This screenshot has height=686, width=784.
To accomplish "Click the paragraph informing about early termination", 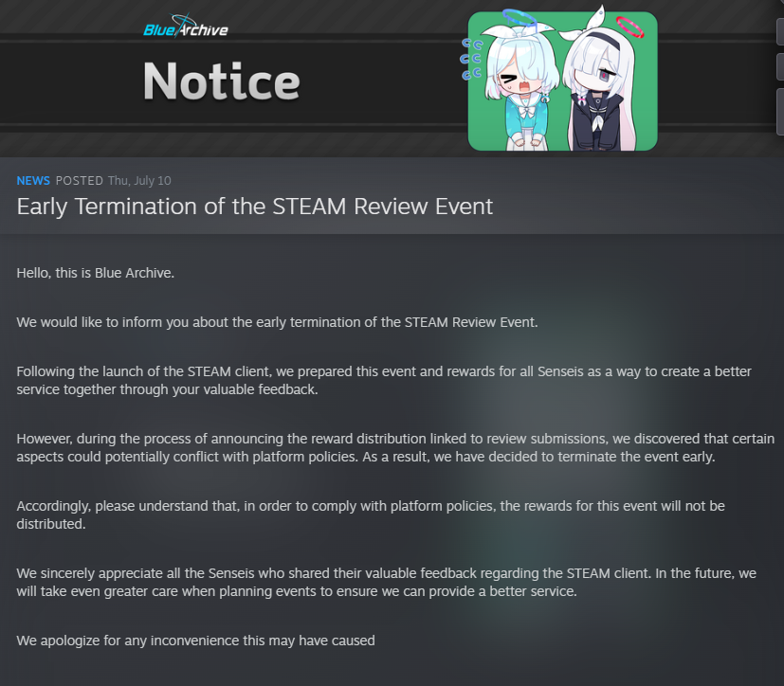I will [x=277, y=322].
